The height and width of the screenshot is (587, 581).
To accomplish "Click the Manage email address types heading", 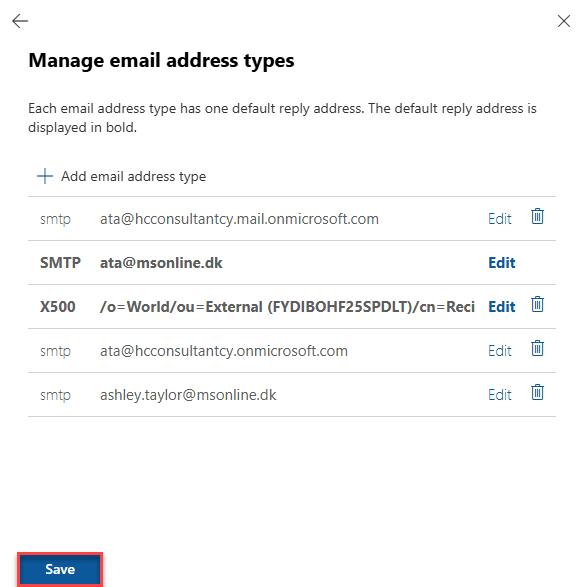I will coord(161,61).
